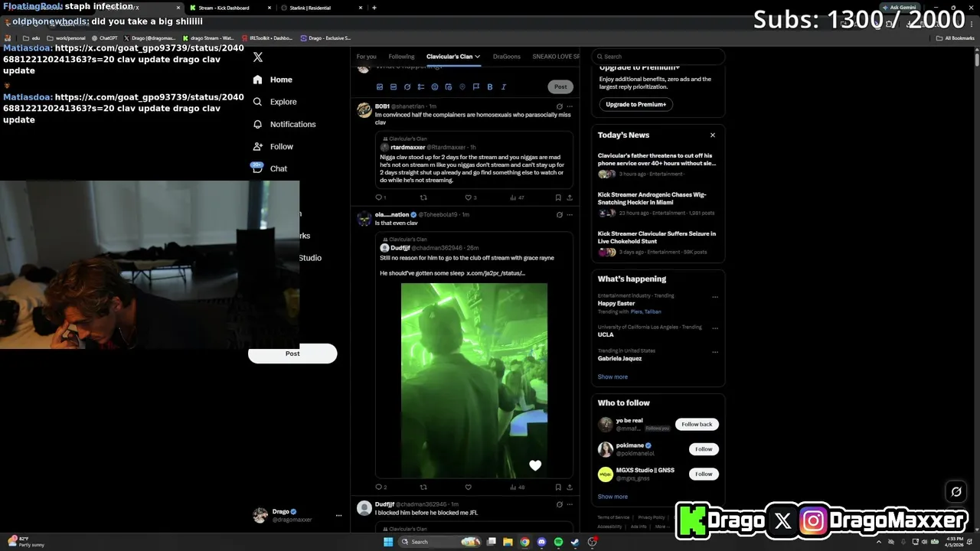Open Windows Start menu

pos(388,542)
